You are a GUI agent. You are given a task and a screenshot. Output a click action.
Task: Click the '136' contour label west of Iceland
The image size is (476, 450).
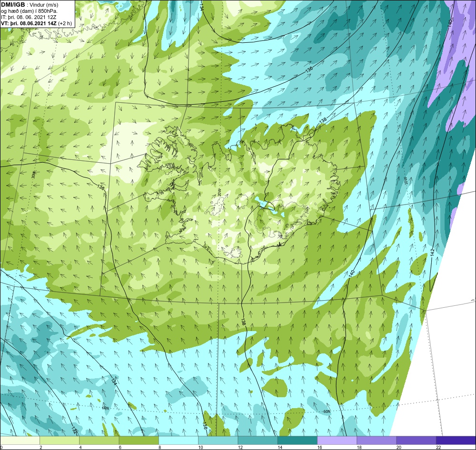pyautogui.click(x=101, y=186)
